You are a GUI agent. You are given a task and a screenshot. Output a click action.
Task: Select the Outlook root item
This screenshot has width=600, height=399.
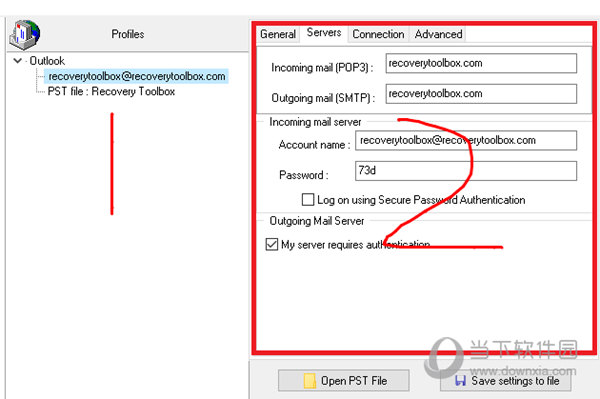(47, 61)
